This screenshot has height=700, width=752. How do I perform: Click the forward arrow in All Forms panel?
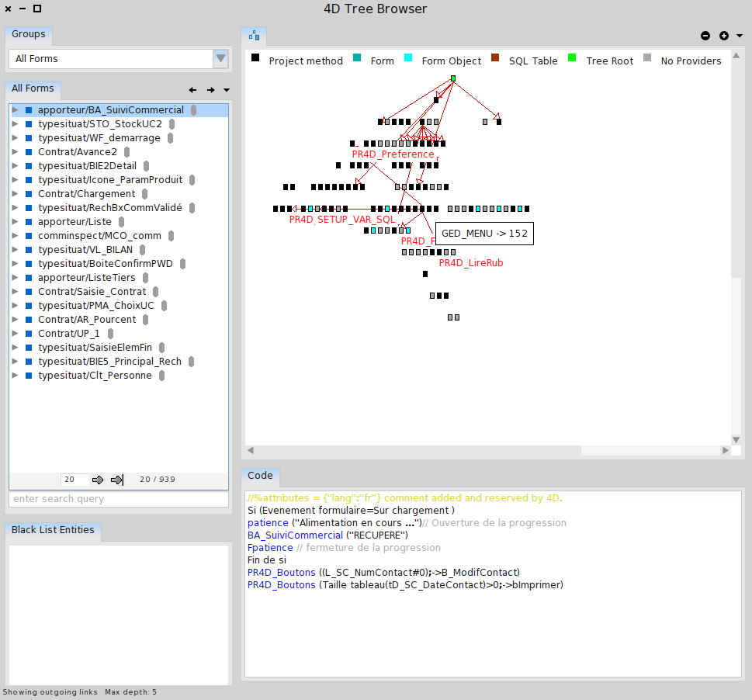coord(210,90)
